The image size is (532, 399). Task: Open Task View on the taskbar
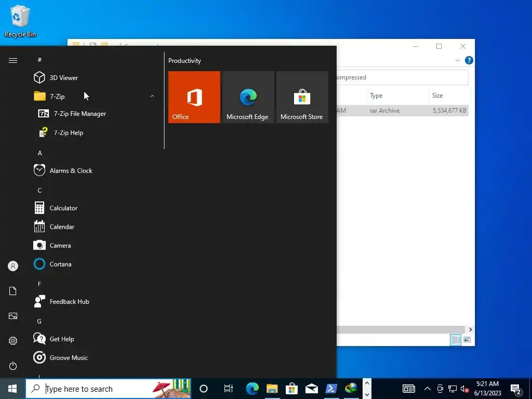pos(229,389)
